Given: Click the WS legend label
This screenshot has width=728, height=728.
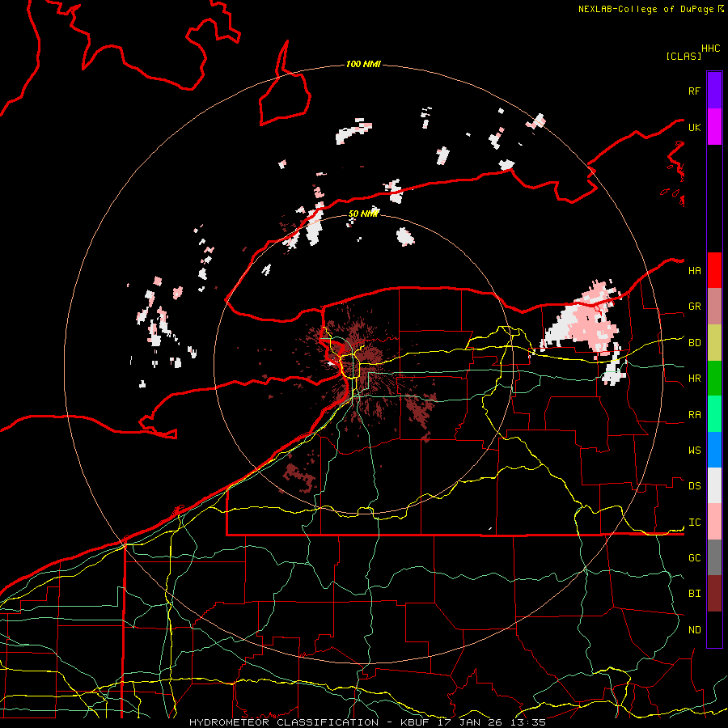Looking at the screenshot, I should click(x=694, y=451).
